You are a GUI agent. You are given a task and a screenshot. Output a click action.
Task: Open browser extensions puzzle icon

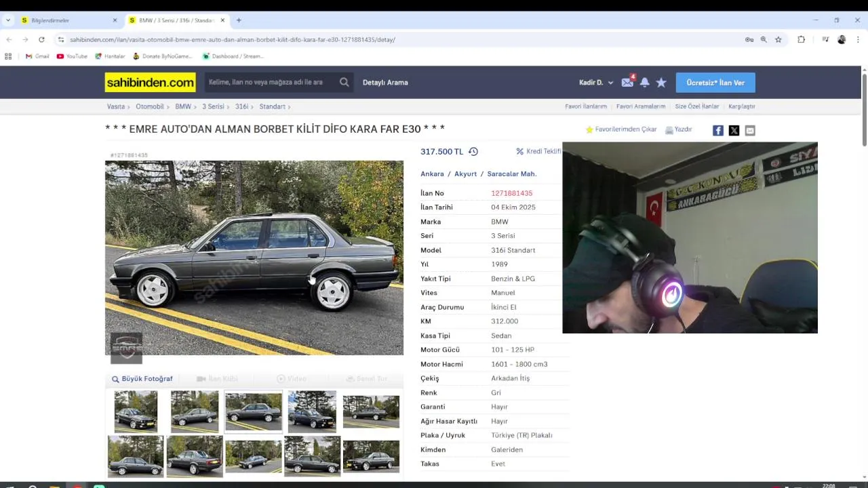point(801,39)
